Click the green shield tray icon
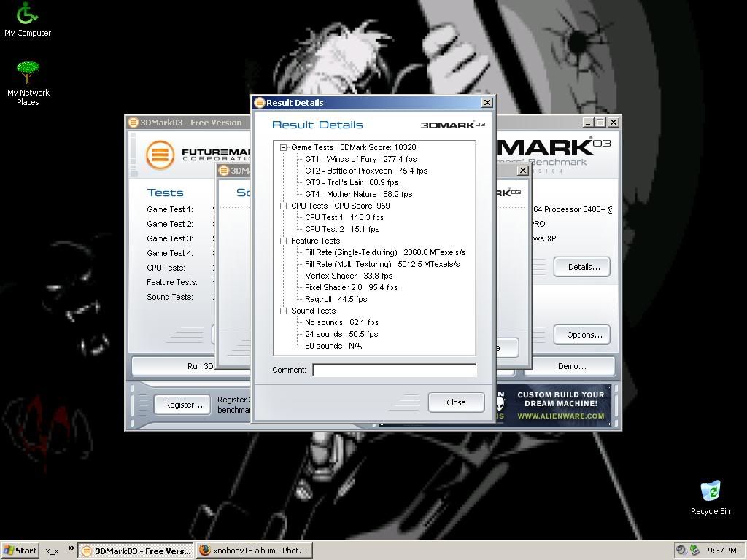 tap(694, 551)
